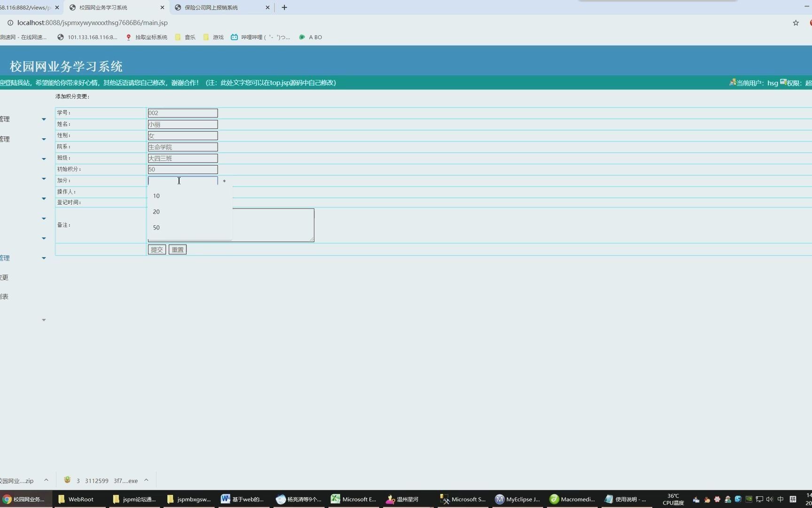
Task: Click the CPU温度 36℃ tray readout
Action: [673, 499]
